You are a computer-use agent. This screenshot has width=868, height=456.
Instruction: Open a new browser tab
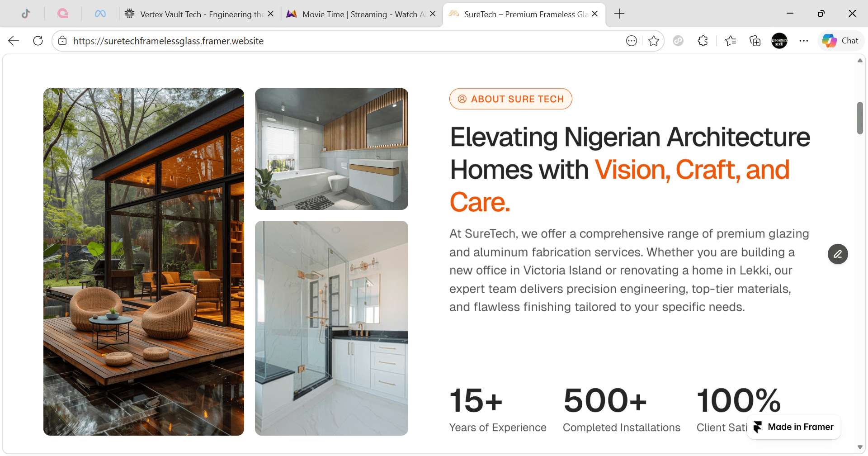tap(619, 14)
